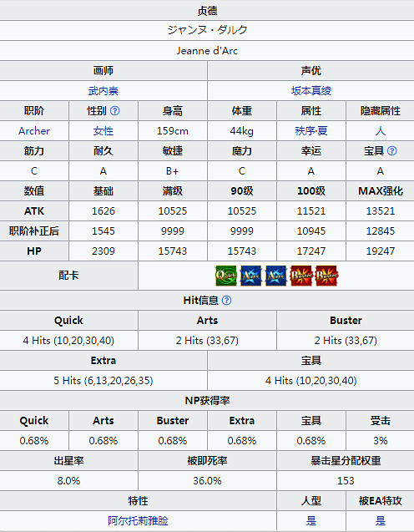
Task: Click the second blue Arts card icon
Action: pyautogui.click(x=276, y=276)
